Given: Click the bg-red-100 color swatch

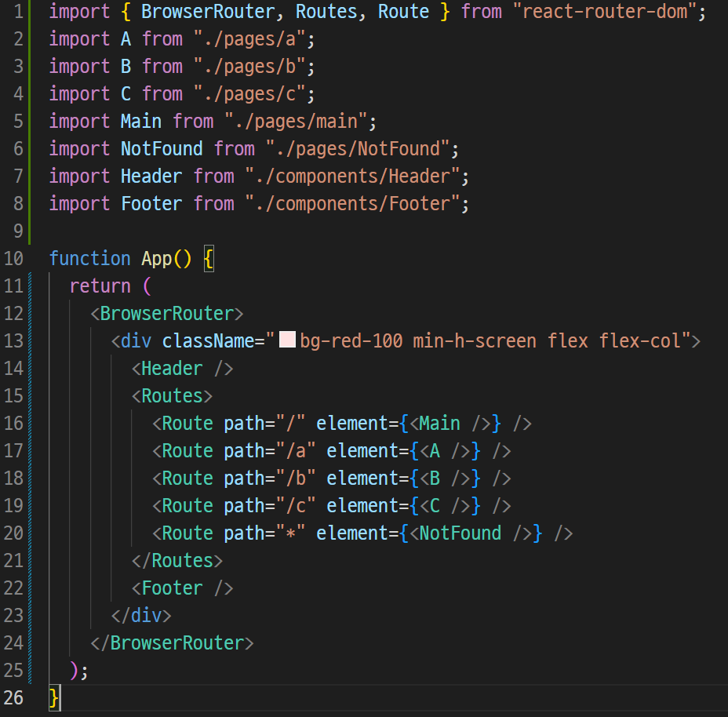Looking at the screenshot, I should point(287,340).
